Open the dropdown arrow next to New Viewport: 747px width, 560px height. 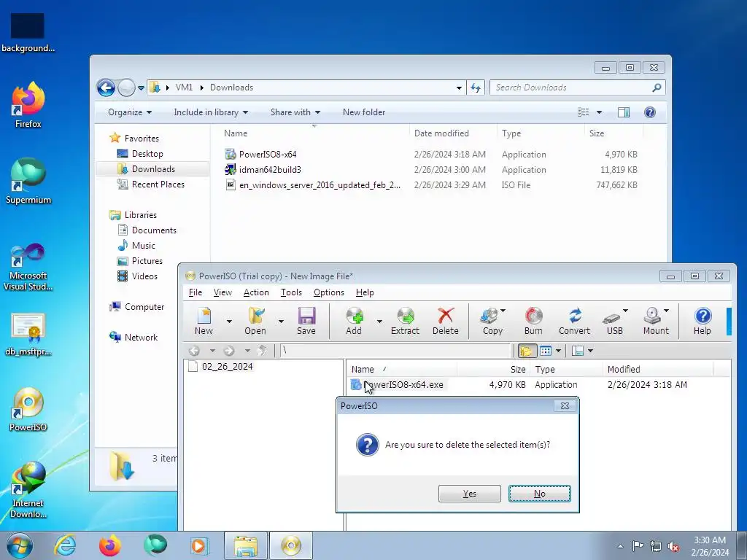click(229, 322)
